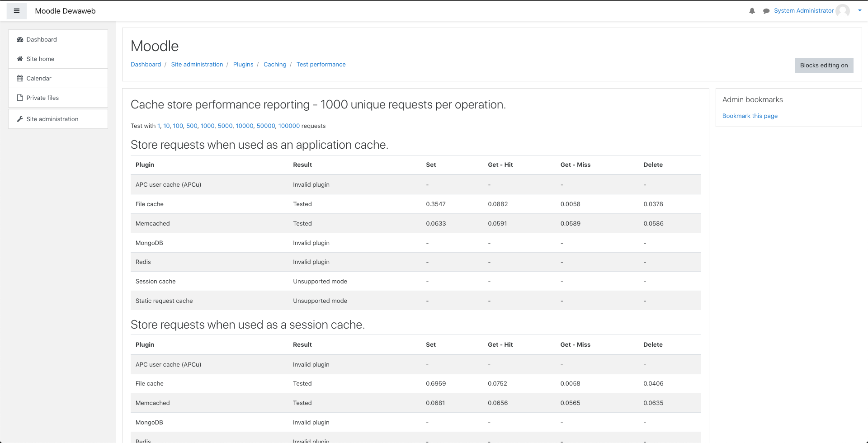Test with 50000 requests link
The height and width of the screenshot is (443, 868).
(x=266, y=126)
